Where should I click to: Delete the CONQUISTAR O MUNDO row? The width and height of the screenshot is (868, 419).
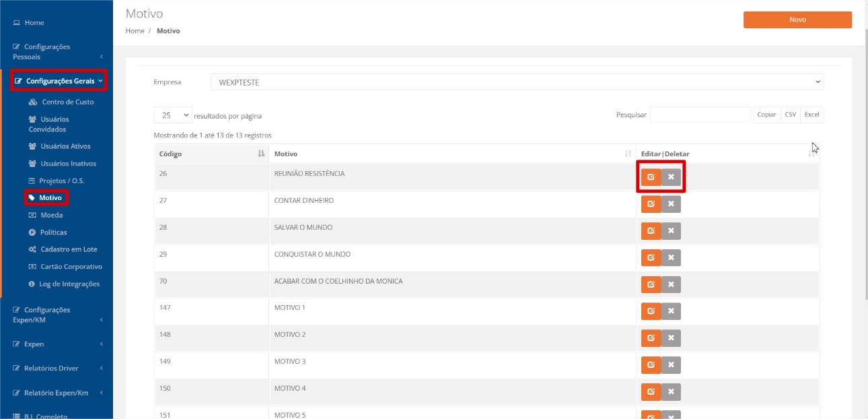(x=671, y=257)
